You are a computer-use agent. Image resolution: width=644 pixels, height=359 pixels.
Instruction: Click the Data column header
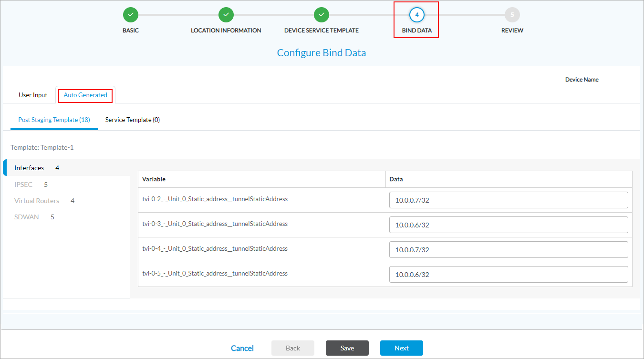tap(509, 179)
